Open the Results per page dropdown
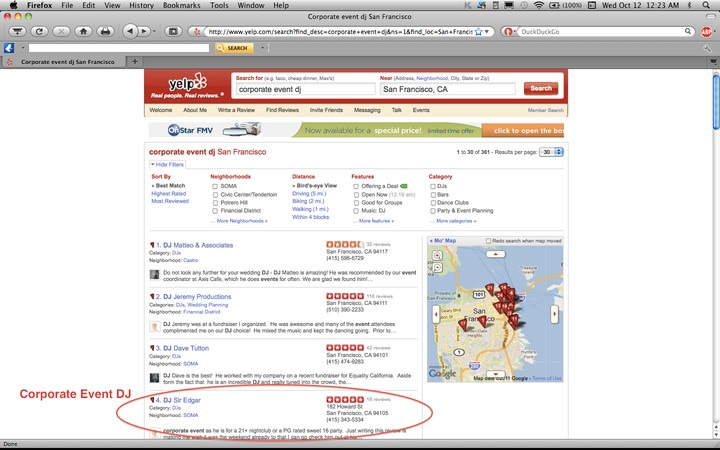Screen dimensions: 720x450 551,152
